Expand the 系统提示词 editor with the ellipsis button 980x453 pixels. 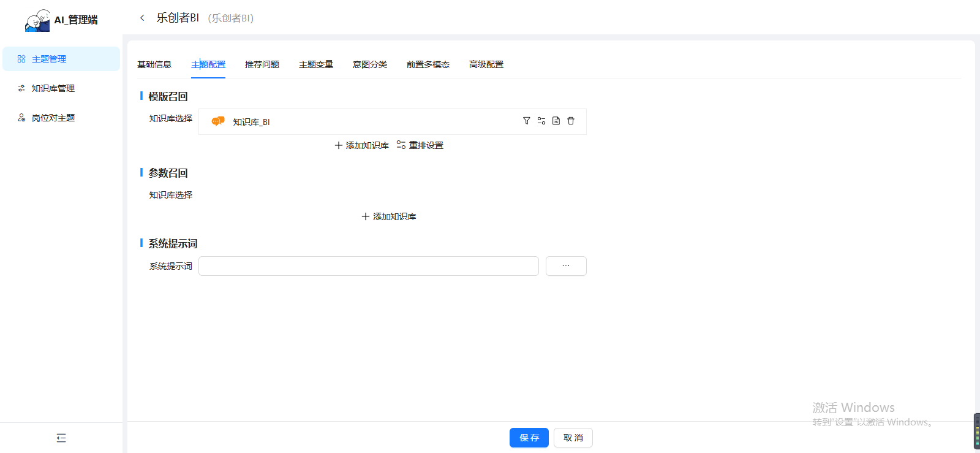click(566, 266)
